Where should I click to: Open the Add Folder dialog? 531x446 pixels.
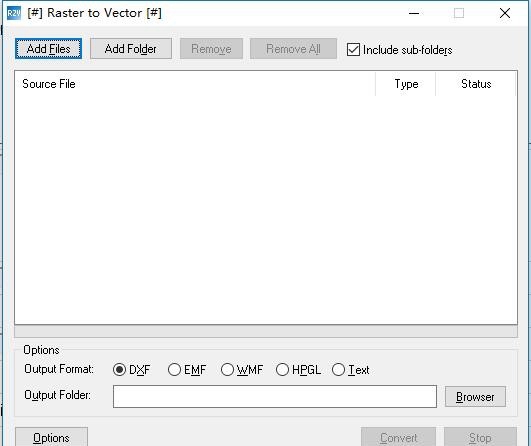[x=131, y=49]
